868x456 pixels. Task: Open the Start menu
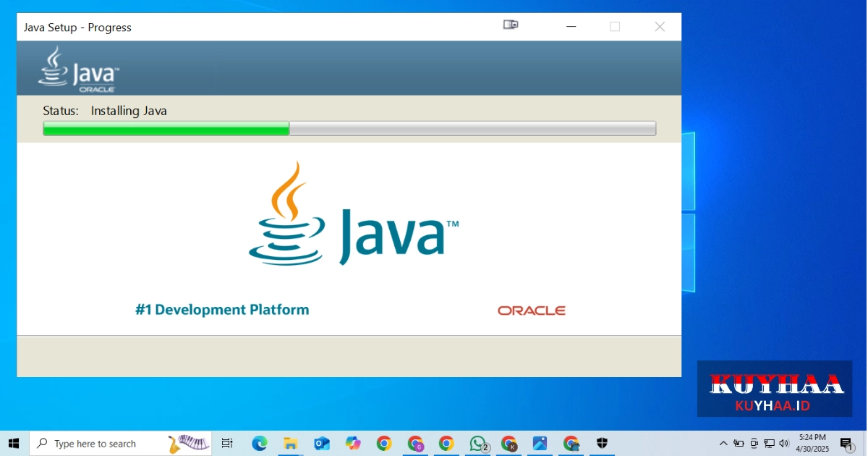pyautogui.click(x=14, y=443)
